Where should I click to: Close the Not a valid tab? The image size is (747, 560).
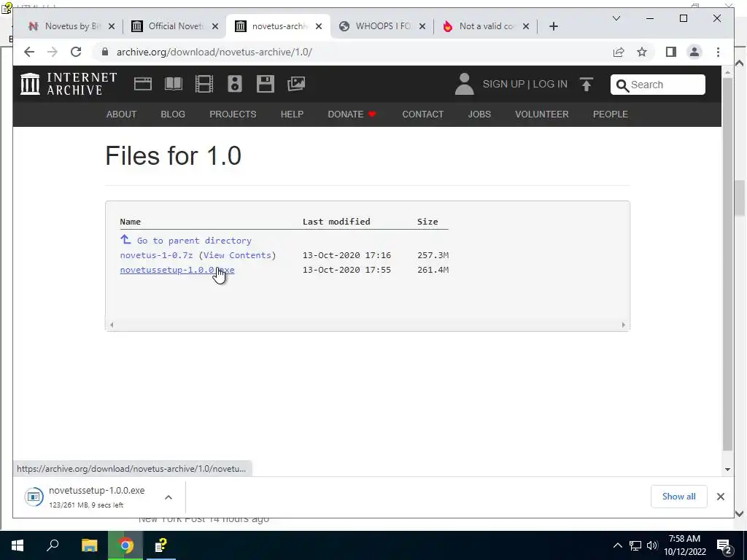coord(525,26)
